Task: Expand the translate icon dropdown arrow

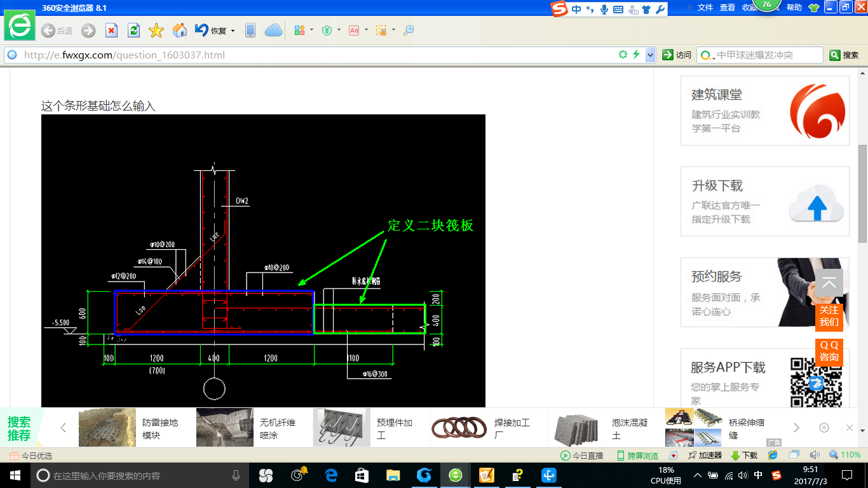Action: (x=366, y=30)
